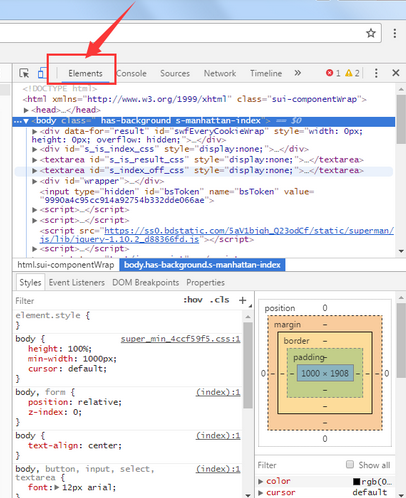Enable the Show all checkbox
Viewport: 406px width, 498px height.
[350, 464]
